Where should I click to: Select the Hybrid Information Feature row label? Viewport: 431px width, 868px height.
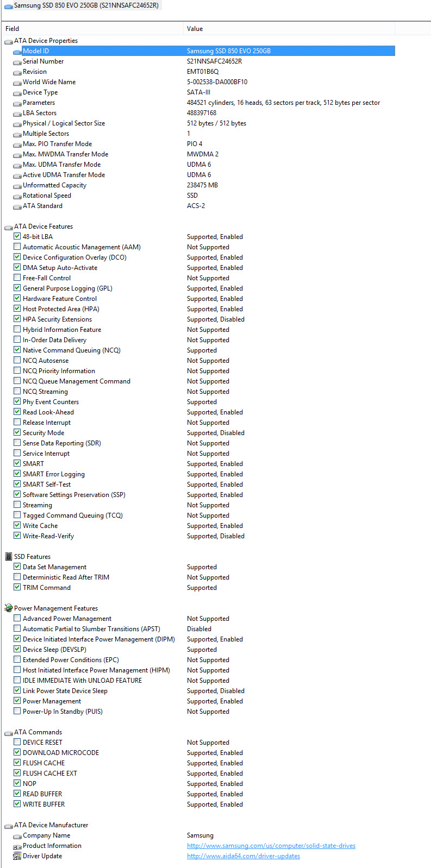pyautogui.click(x=62, y=330)
